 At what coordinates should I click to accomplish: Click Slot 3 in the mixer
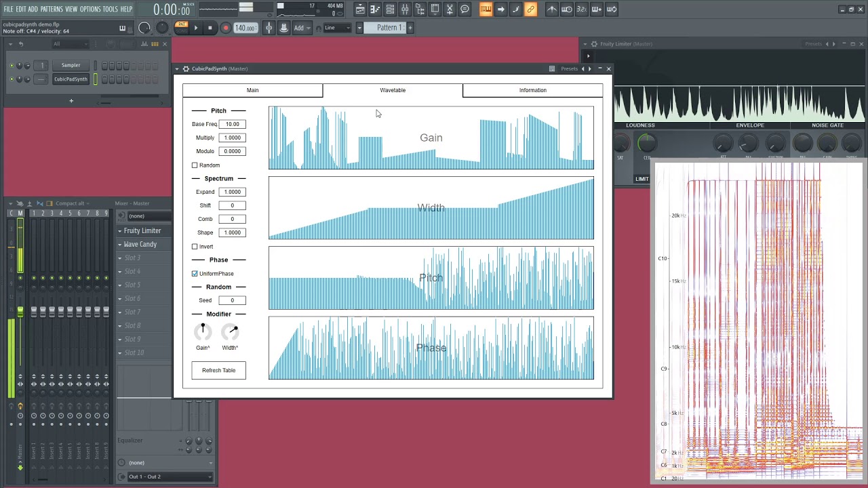[x=144, y=258]
